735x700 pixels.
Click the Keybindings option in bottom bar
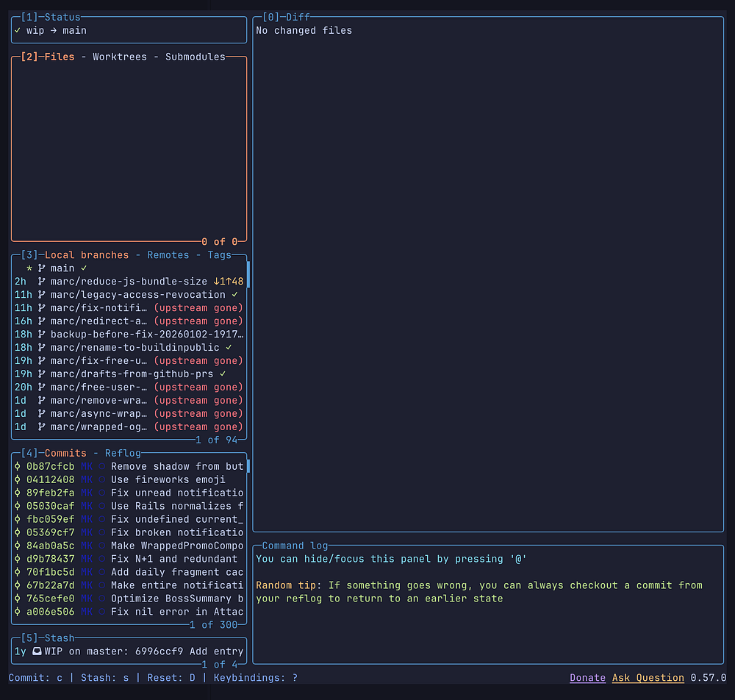pyautogui.click(x=255, y=678)
